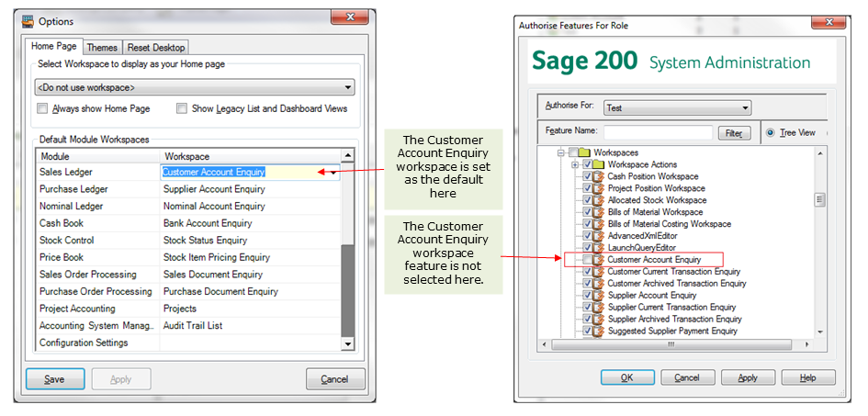
Task: Select the Home Page tab
Action: tap(53, 46)
